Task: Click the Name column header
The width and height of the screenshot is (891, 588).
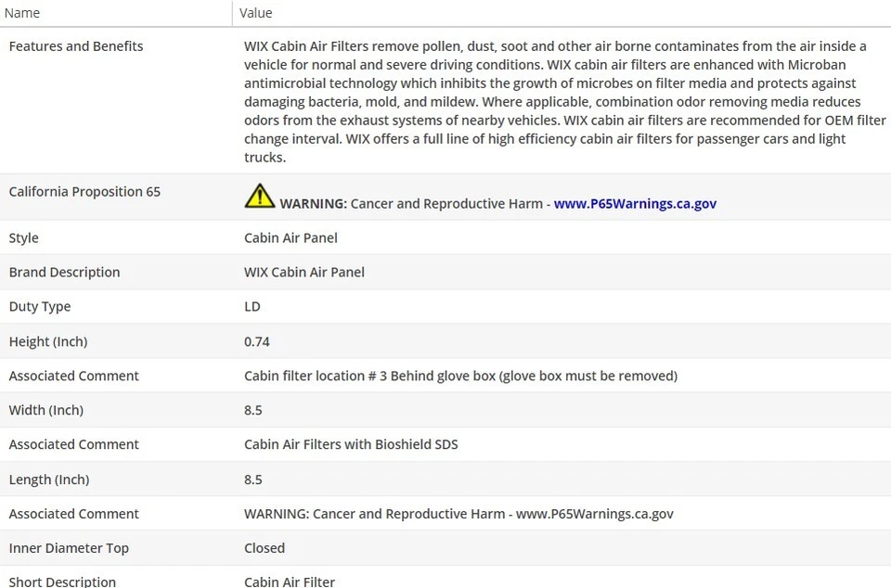Action: [22, 13]
